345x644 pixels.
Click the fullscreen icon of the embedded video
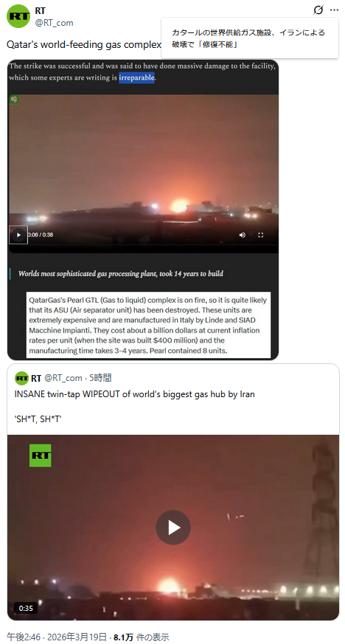(x=260, y=235)
